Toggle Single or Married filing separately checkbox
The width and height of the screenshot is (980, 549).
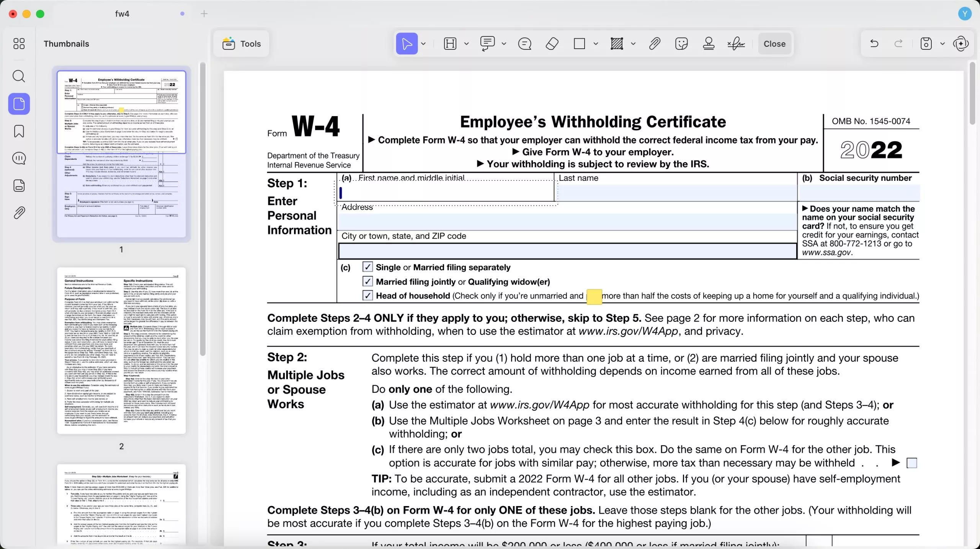point(367,267)
